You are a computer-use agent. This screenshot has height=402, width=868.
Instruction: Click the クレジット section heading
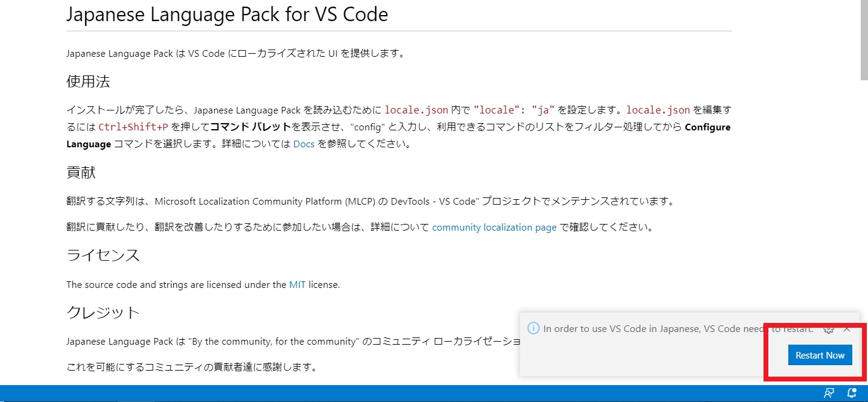(x=103, y=312)
